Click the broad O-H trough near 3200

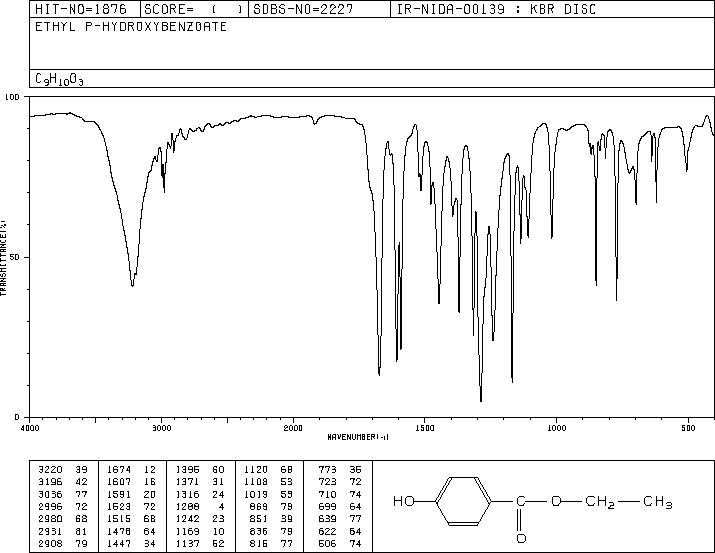point(132,285)
